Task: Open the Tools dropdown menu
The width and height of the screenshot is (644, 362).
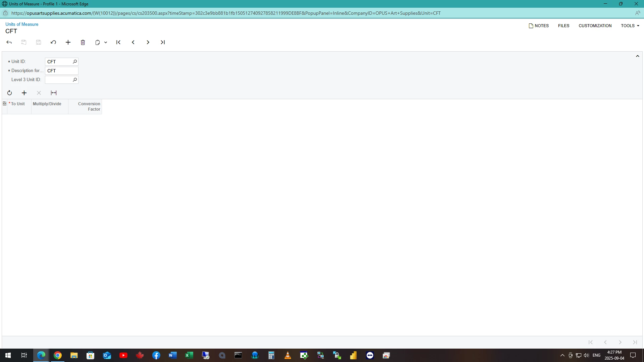Action: (630, 25)
